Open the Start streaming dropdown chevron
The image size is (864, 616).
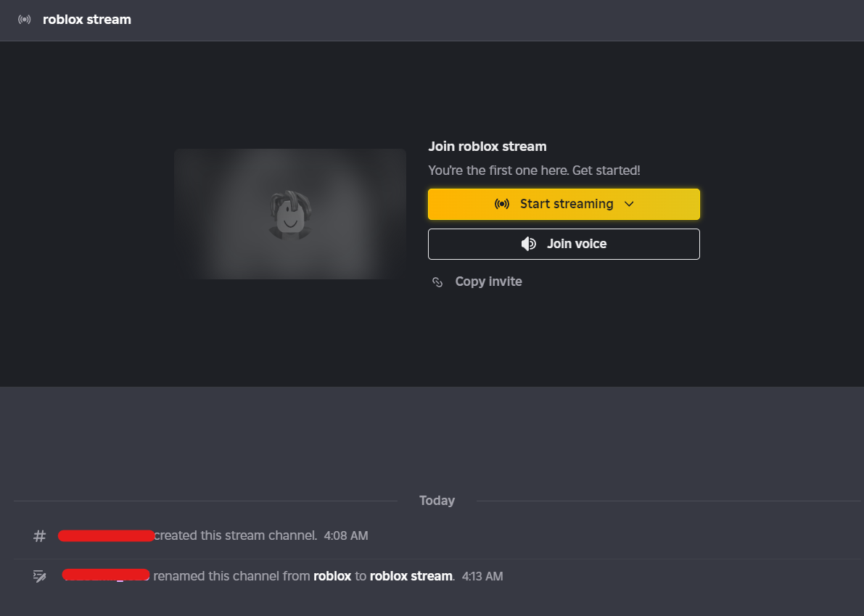click(629, 205)
